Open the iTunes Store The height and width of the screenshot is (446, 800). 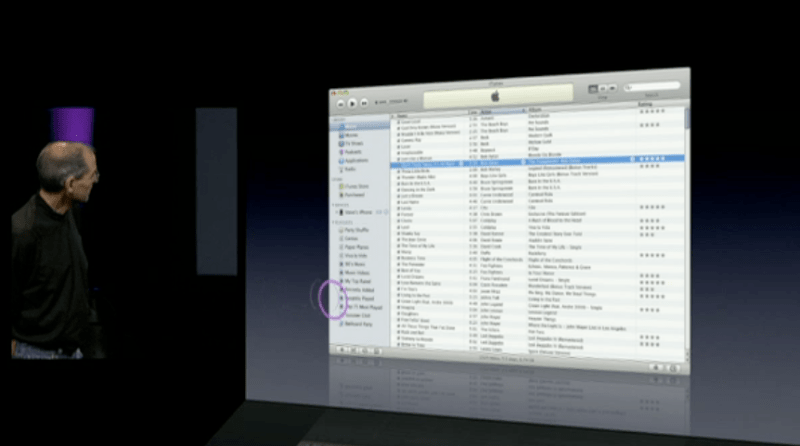pyautogui.click(x=357, y=184)
